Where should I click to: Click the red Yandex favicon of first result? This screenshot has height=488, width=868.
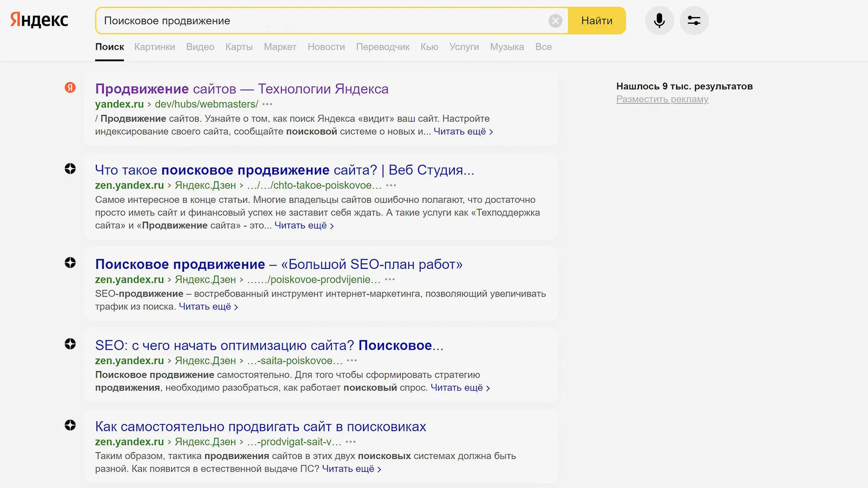70,87
